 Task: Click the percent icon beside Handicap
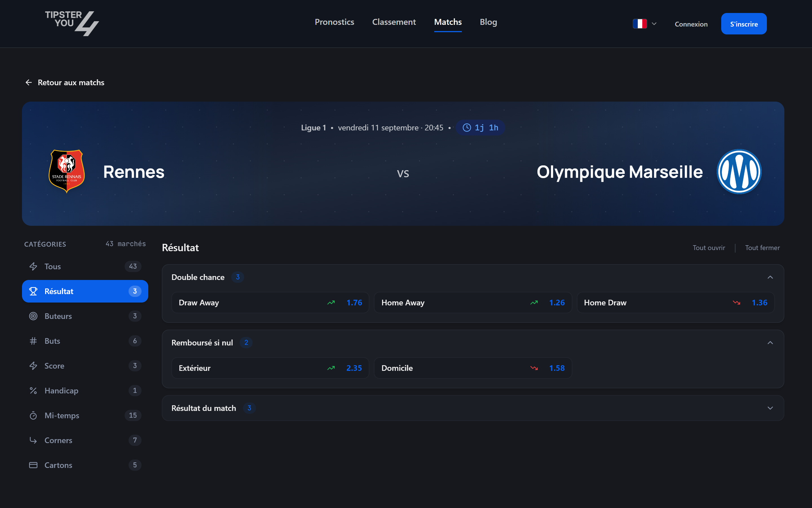[33, 391]
